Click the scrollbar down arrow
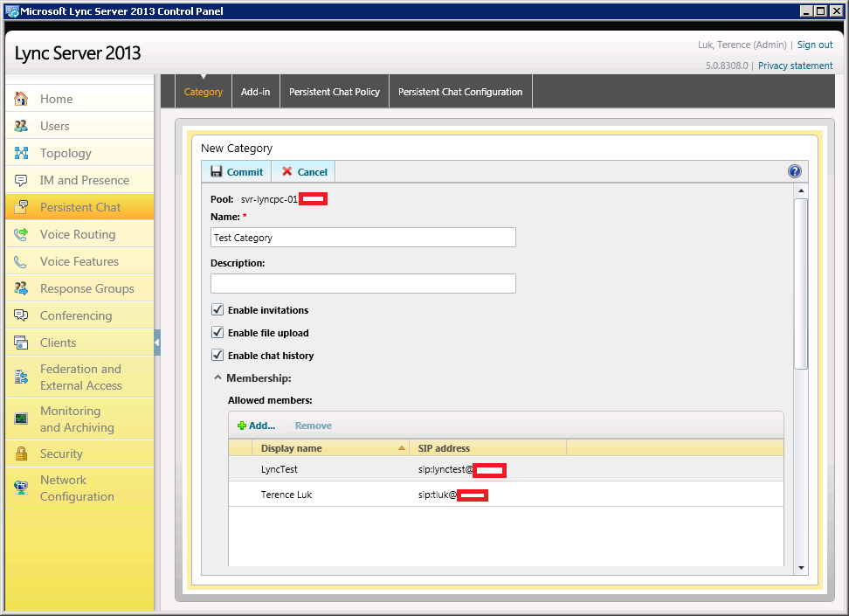The width and height of the screenshot is (849, 616). coord(801,568)
